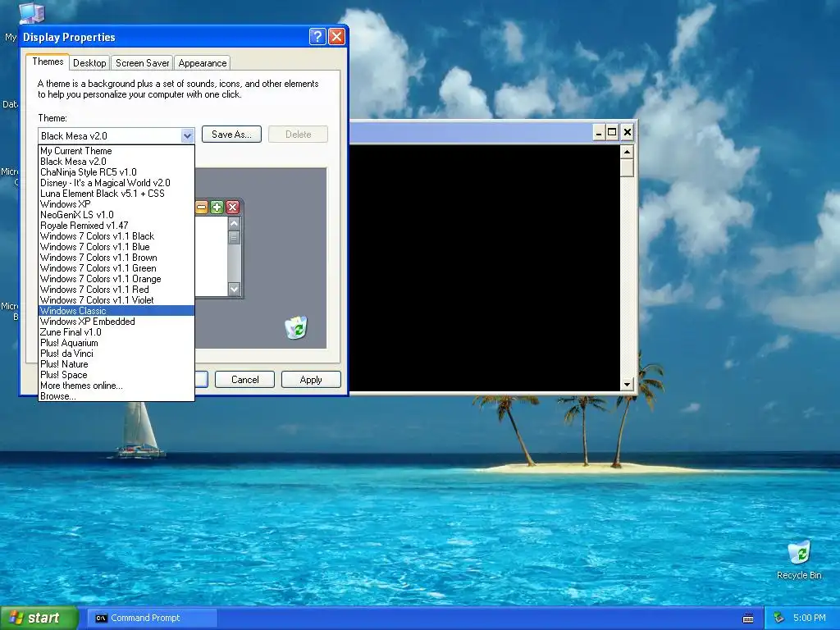Select Windows 7 Colors v1.1 Blue
The image size is (840, 630).
click(x=116, y=247)
